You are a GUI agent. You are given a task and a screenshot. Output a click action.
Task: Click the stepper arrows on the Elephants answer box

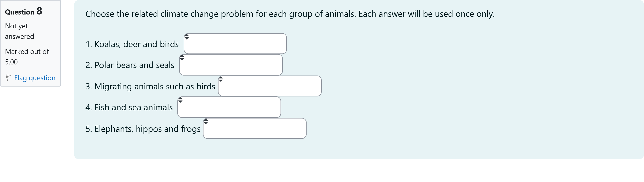[206, 121]
